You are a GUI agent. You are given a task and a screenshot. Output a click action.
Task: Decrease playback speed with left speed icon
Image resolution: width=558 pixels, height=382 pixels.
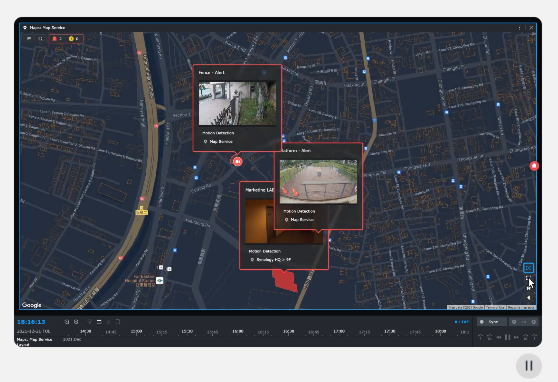click(x=514, y=322)
